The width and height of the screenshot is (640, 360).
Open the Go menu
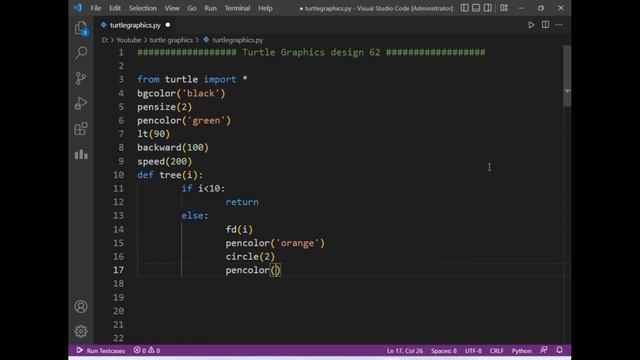coord(192,8)
